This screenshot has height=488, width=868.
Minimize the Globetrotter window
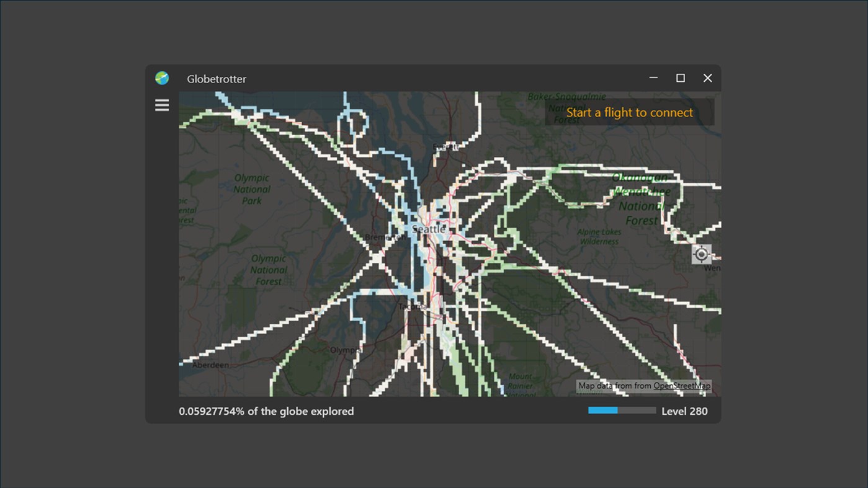coord(653,78)
